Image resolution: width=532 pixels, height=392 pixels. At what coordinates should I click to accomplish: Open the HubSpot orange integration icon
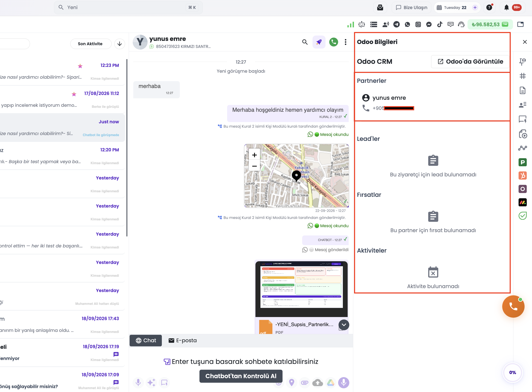pos(522,176)
